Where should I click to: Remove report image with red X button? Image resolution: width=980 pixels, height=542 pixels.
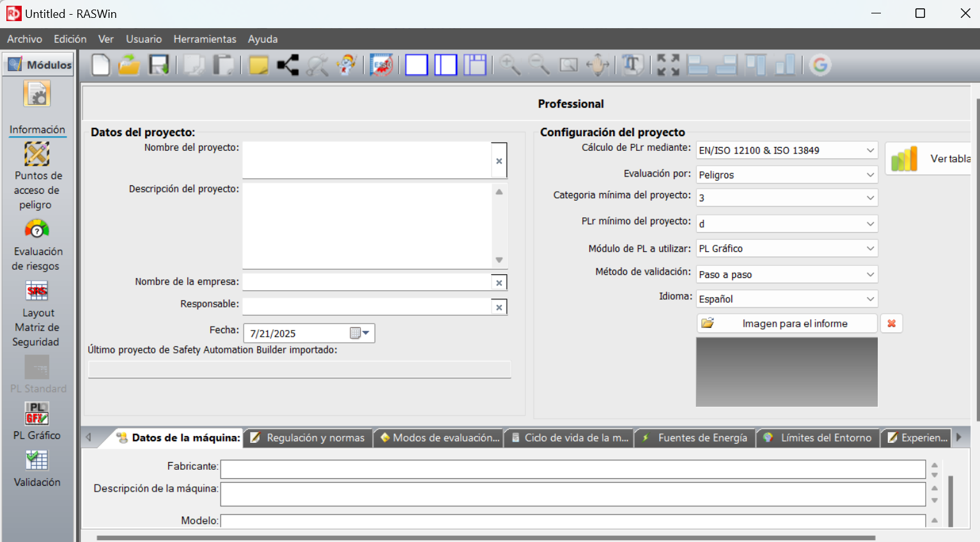891,323
